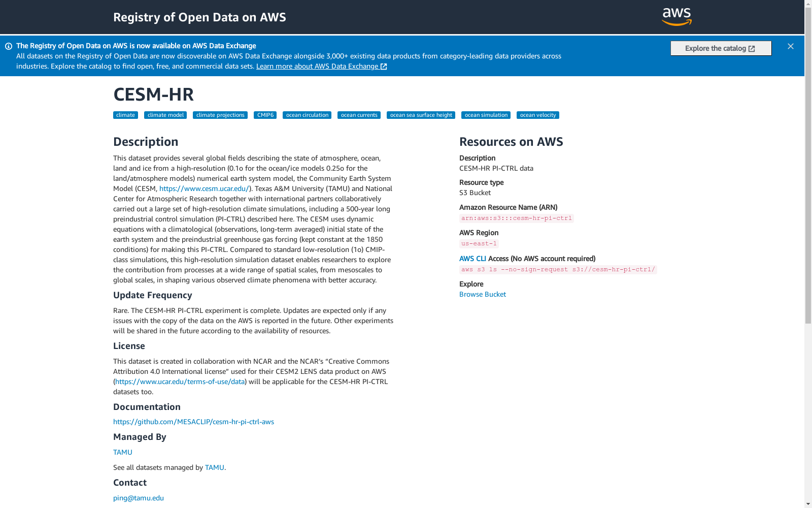The image size is (812, 508).
Task: Select the ocean velocity tag
Action: pyautogui.click(x=538, y=115)
